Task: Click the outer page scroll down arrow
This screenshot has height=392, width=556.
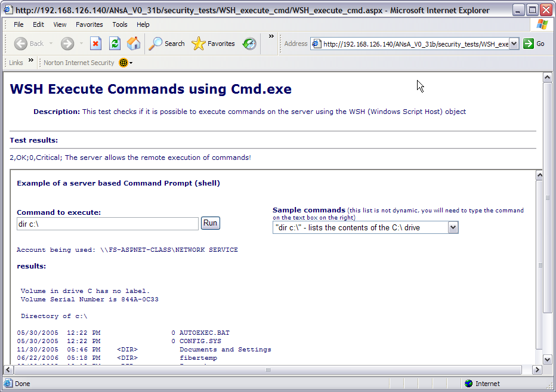Action: click(x=547, y=359)
